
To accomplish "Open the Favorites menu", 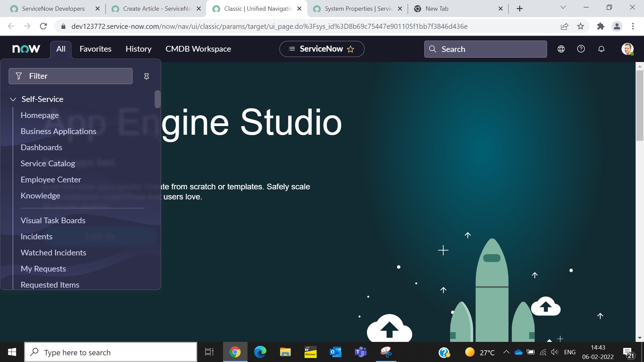I will (x=95, y=49).
